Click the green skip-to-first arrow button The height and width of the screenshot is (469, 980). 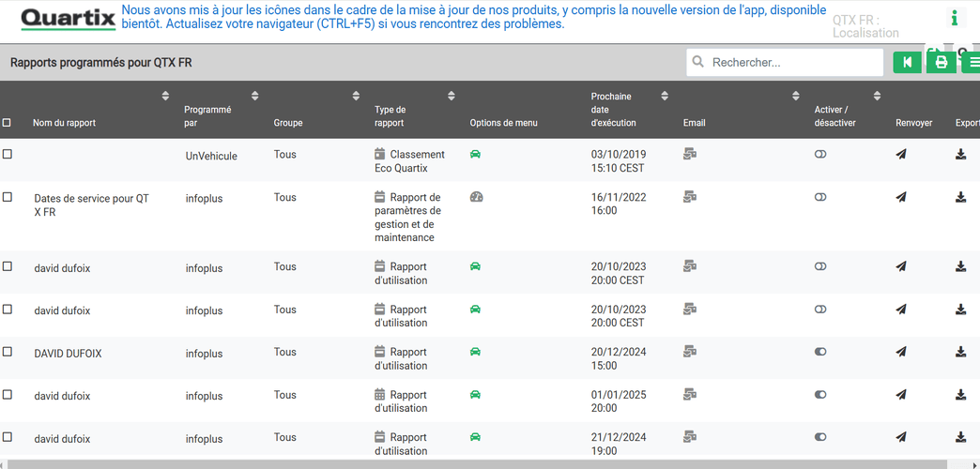click(x=907, y=62)
